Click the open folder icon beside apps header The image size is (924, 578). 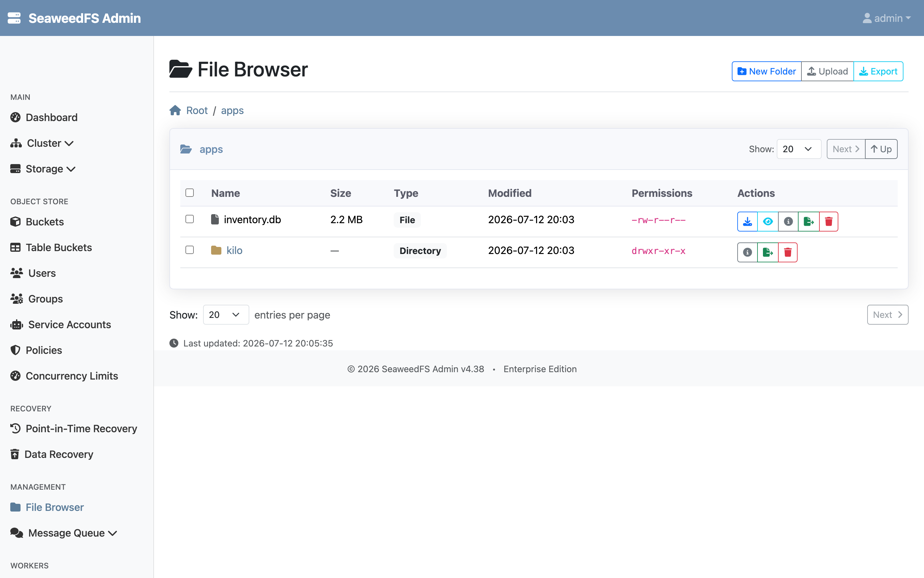pyautogui.click(x=186, y=149)
